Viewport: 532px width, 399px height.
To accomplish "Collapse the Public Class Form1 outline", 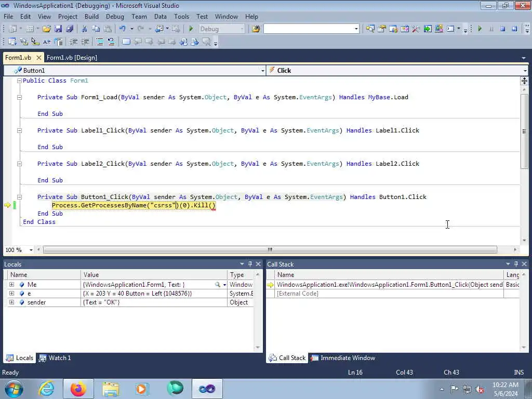I will click(19, 81).
